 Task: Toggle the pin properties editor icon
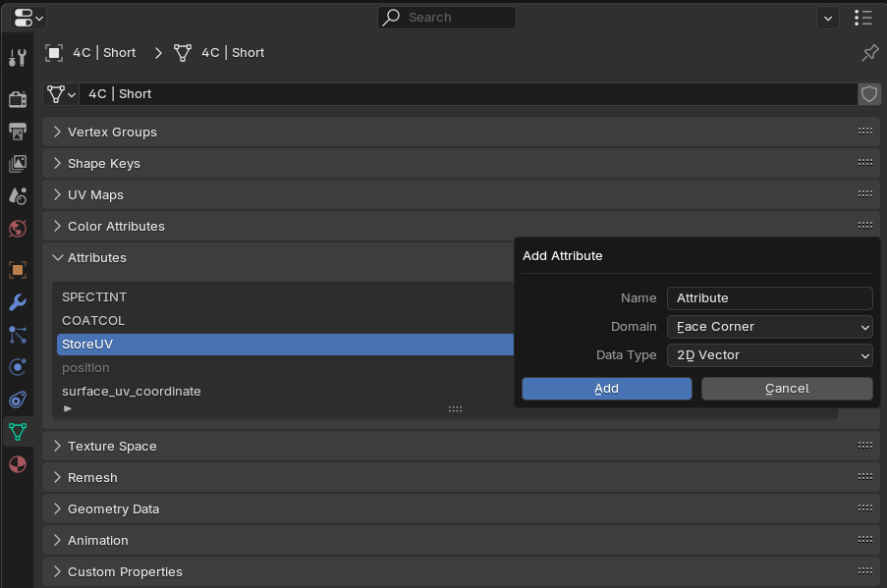(869, 53)
